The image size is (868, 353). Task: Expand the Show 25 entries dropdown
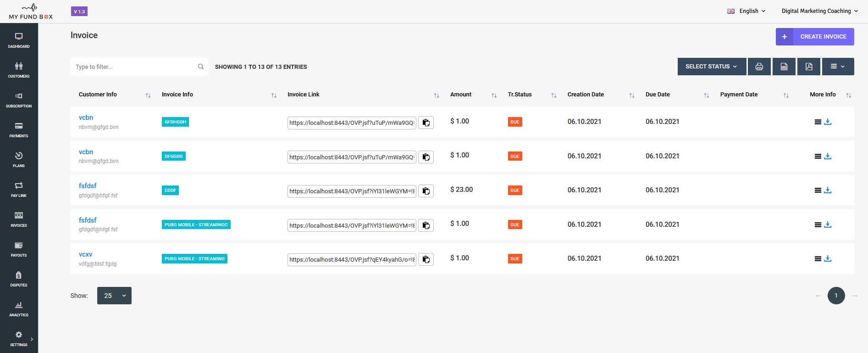tap(114, 296)
